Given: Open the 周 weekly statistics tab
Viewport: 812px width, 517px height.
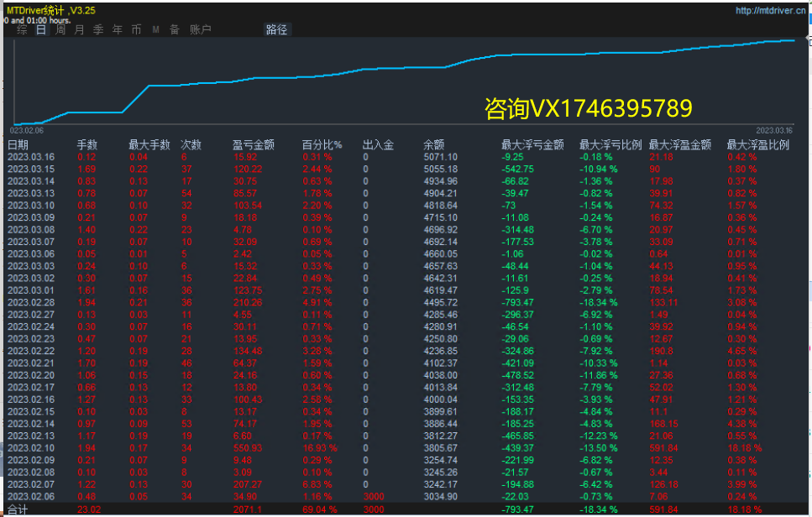Looking at the screenshot, I should click(x=60, y=29).
